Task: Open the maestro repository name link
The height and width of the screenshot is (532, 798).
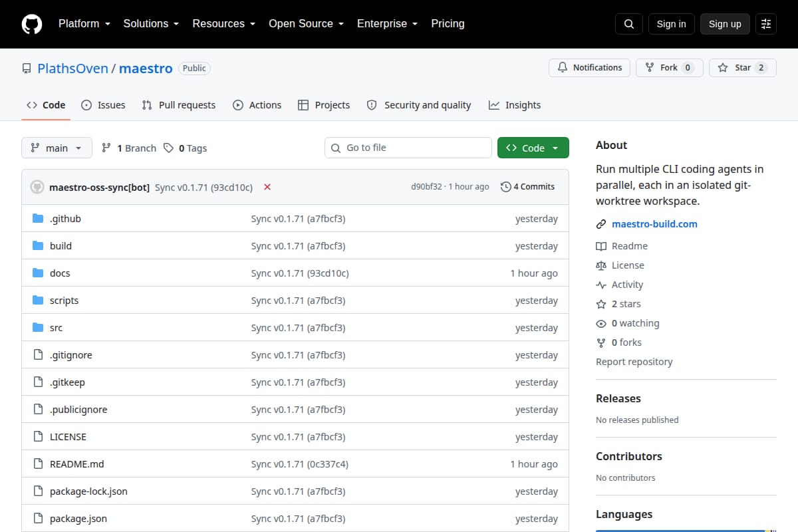Action: click(146, 68)
